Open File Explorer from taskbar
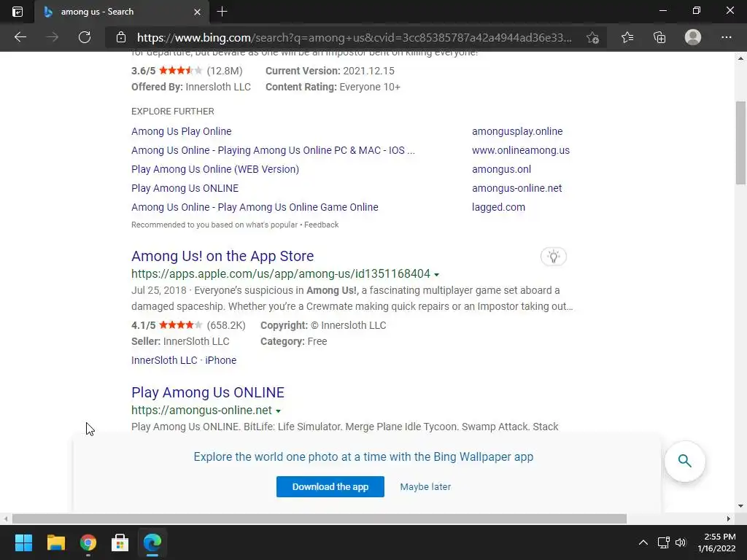 pos(55,542)
